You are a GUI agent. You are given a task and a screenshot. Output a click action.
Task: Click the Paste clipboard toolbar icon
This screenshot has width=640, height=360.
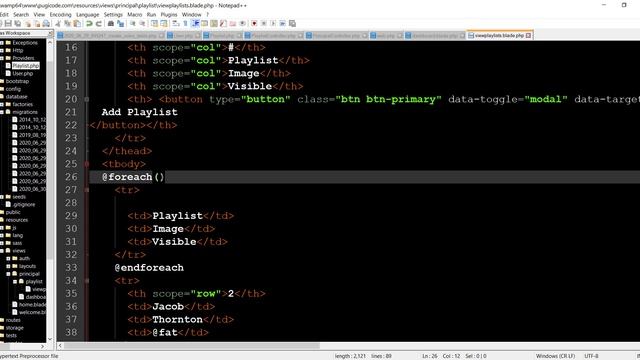point(77,23)
